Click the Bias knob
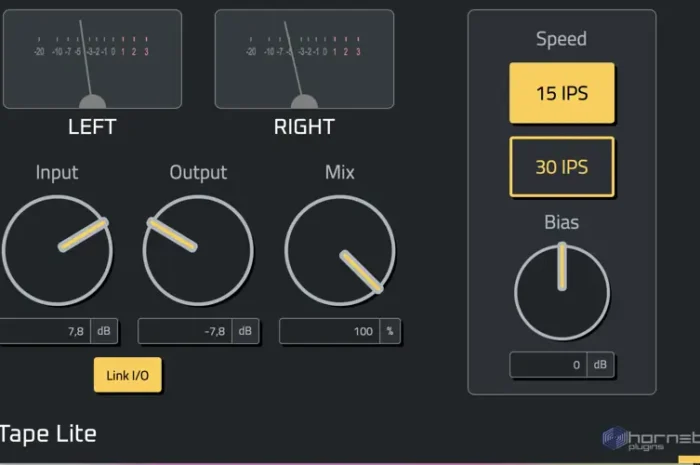 click(x=562, y=292)
